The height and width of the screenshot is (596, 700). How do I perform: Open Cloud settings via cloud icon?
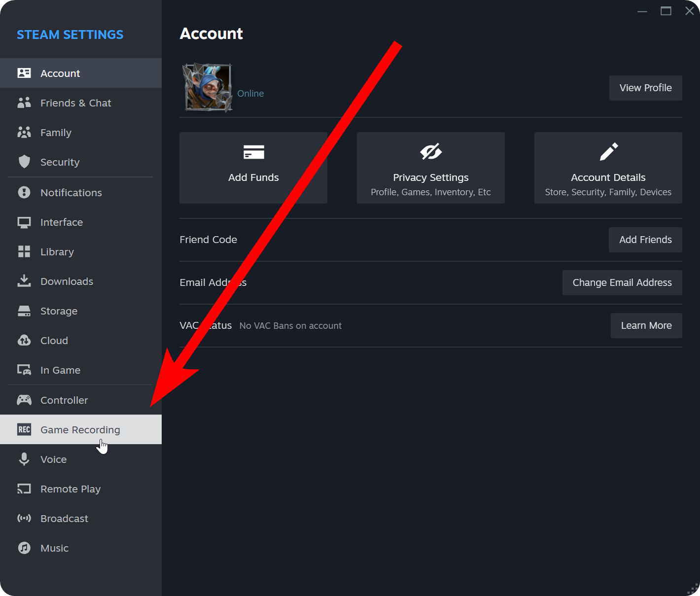coord(24,340)
